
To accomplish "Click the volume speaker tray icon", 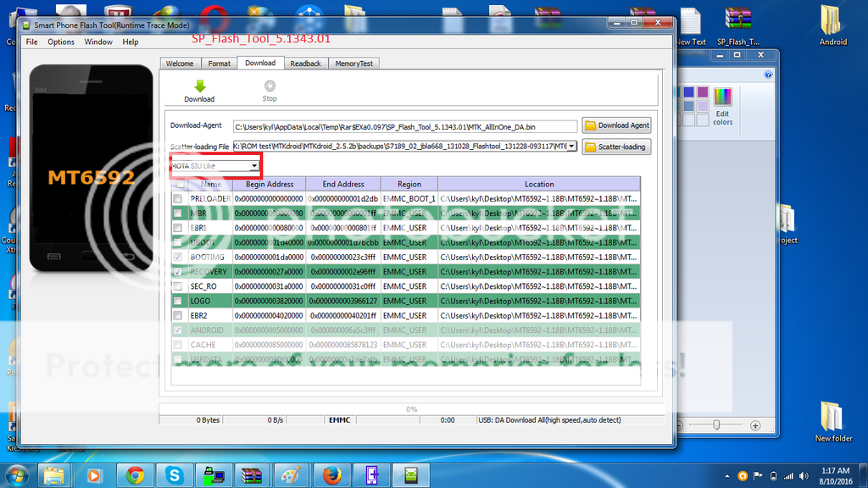I will tap(804, 476).
